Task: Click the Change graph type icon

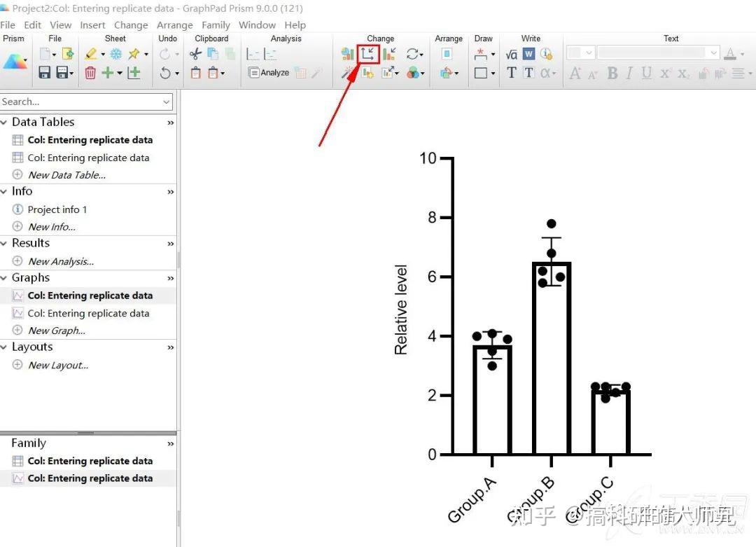Action: tap(347, 54)
